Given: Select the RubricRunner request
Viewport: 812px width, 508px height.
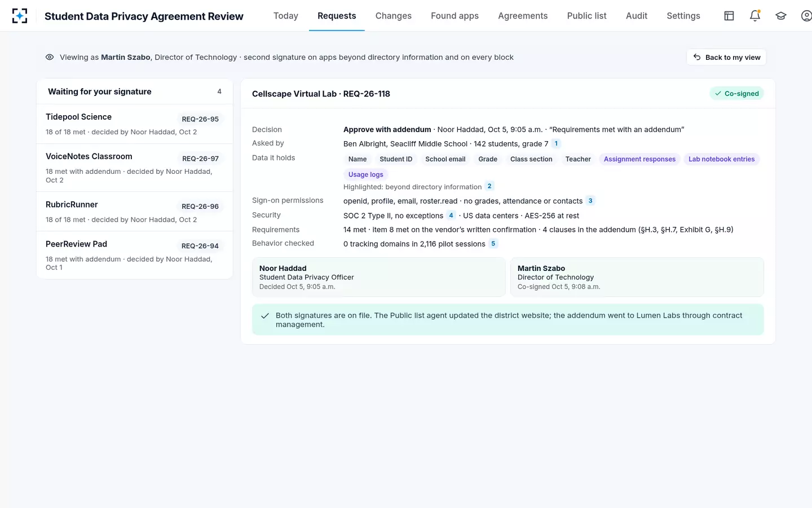Looking at the screenshot, I should pyautogui.click(x=135, y=212).
